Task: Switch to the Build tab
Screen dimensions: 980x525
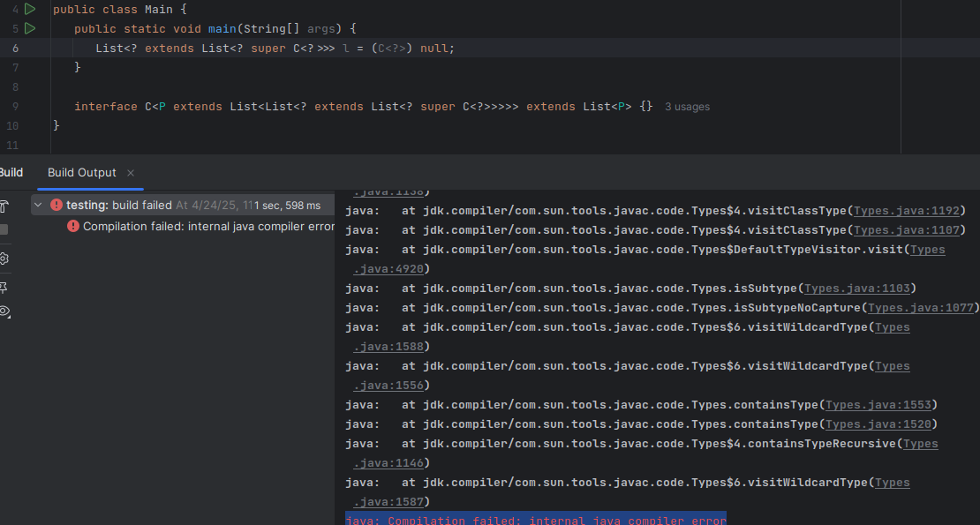Action: tap(11, 172)
